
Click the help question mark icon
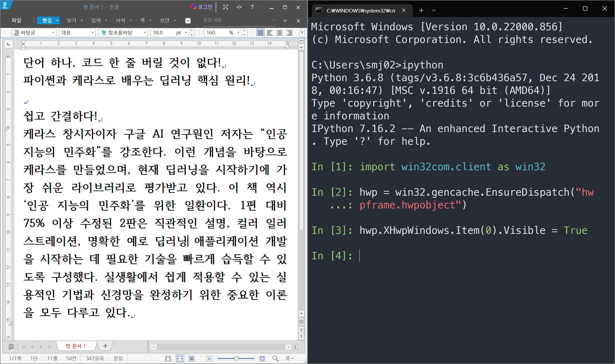252,7
